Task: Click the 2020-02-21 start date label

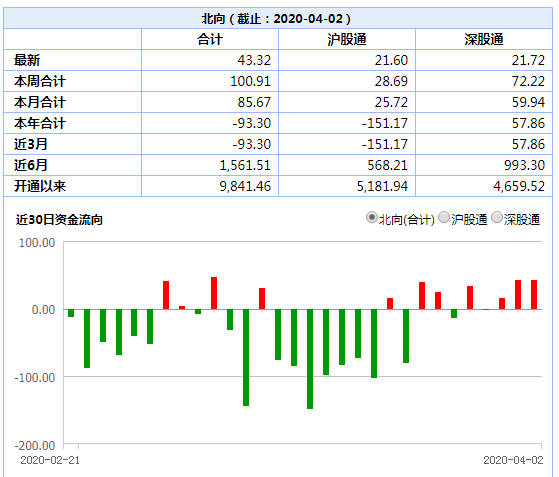Action: tap(50, 460)
